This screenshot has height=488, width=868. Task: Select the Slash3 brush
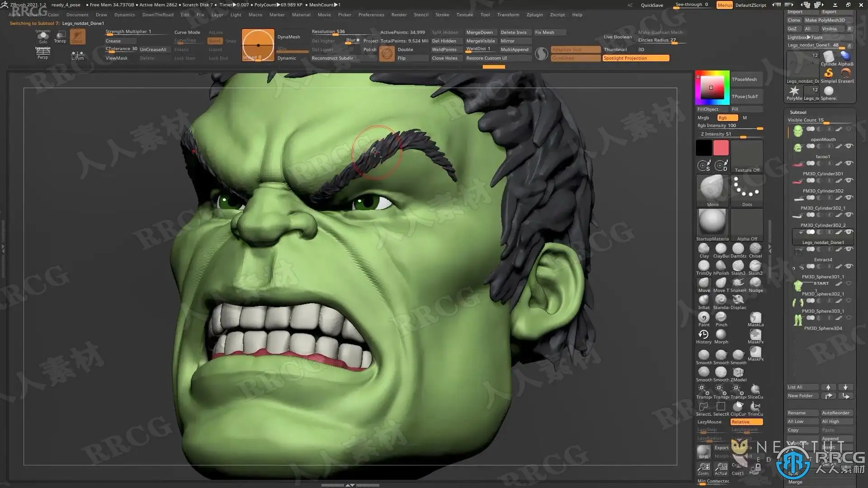click(738, 267)
